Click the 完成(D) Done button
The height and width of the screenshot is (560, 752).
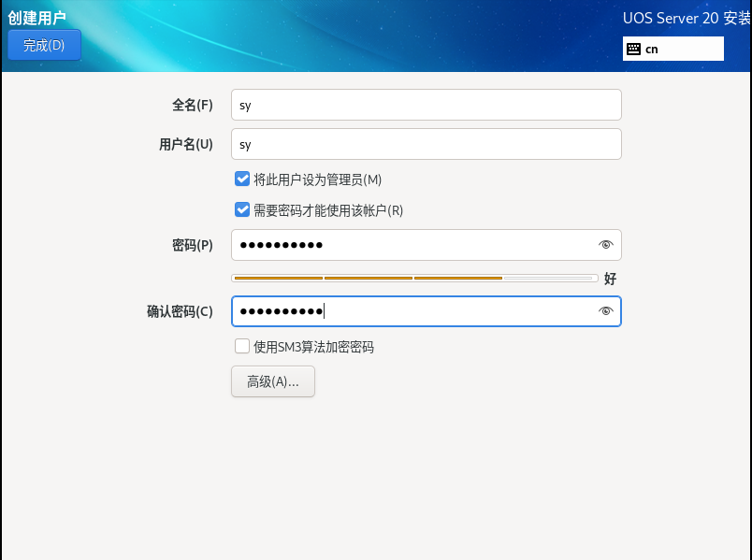44,45
